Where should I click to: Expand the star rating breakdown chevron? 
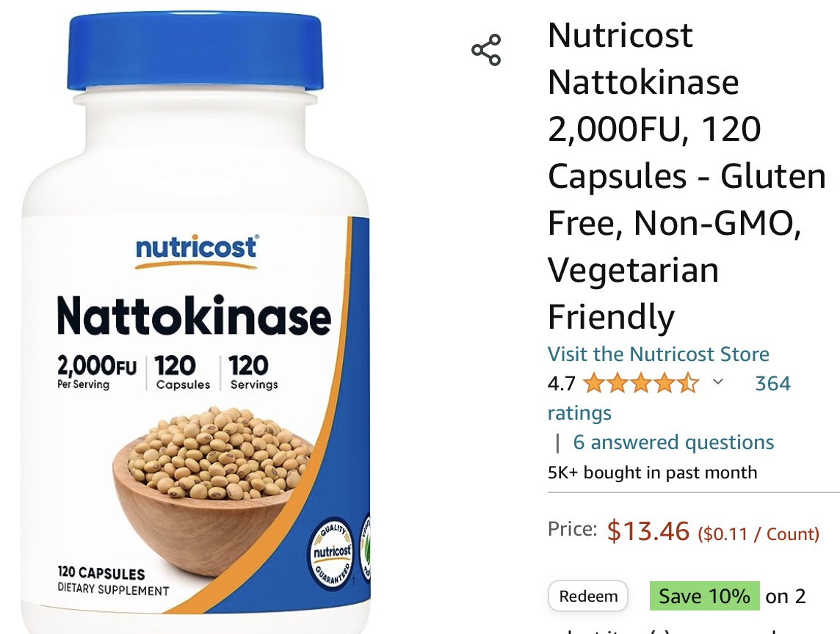[718, 382]
